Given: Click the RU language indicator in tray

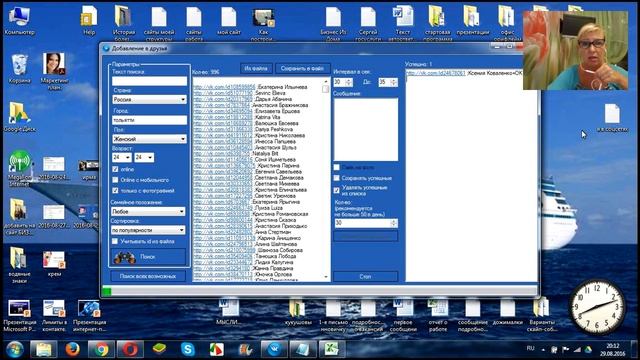Looking at the screenshot, I should pyautogui.click(x=530, y=348).
